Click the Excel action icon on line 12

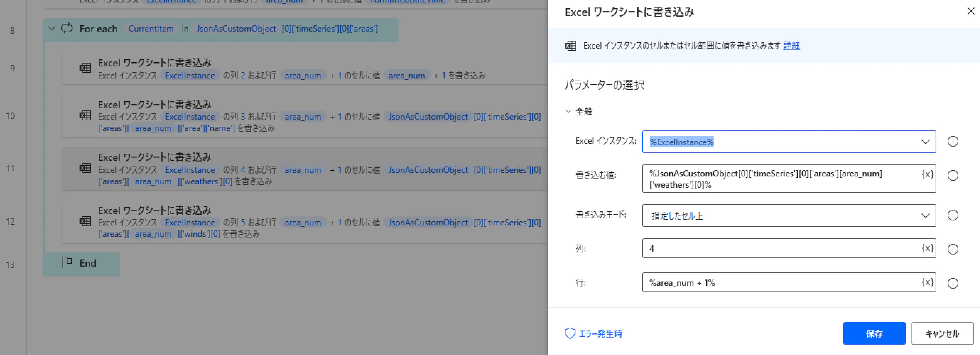(x=85, y=221)
